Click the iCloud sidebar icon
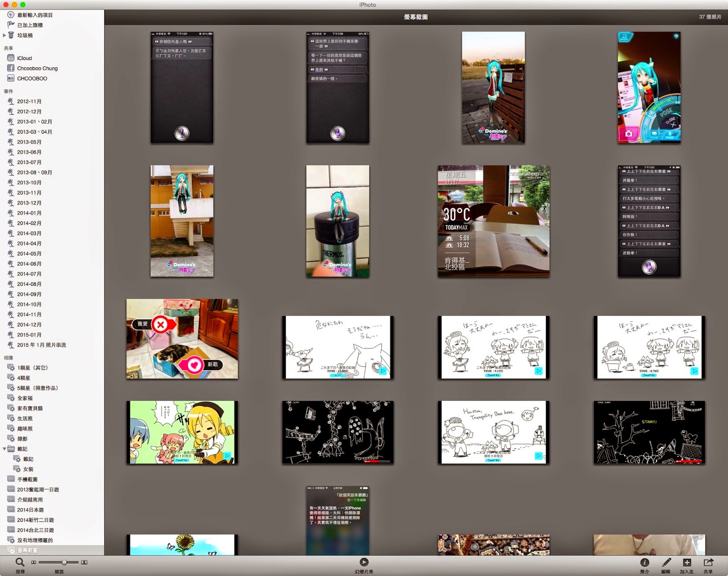The height and width of the screenshot is (576, 728). [x=11, y=58]
